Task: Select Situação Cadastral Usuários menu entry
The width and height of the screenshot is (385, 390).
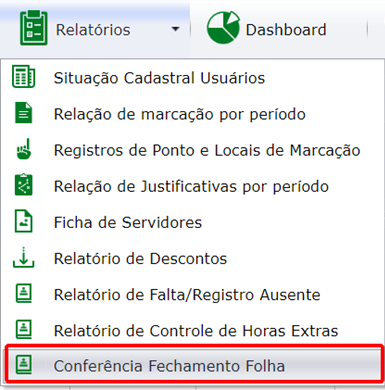Action: tap(192, 78)
